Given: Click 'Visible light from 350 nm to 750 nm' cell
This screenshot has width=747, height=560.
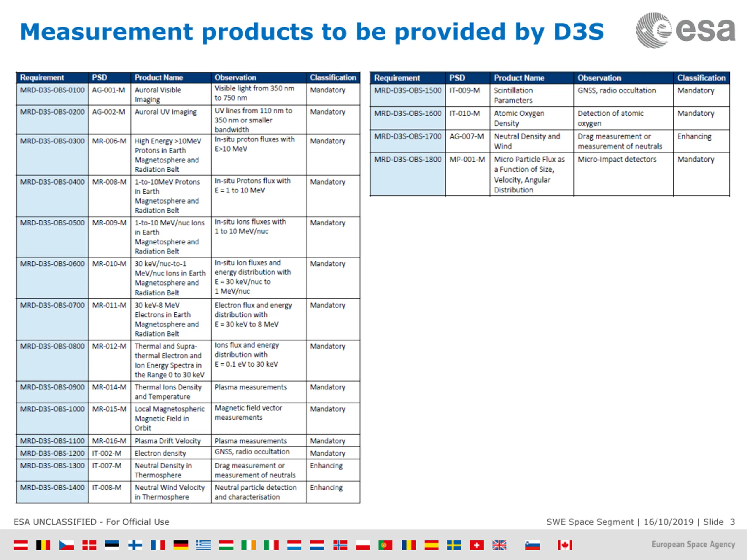Looking at the screenshot, I should tap(259, 94).
